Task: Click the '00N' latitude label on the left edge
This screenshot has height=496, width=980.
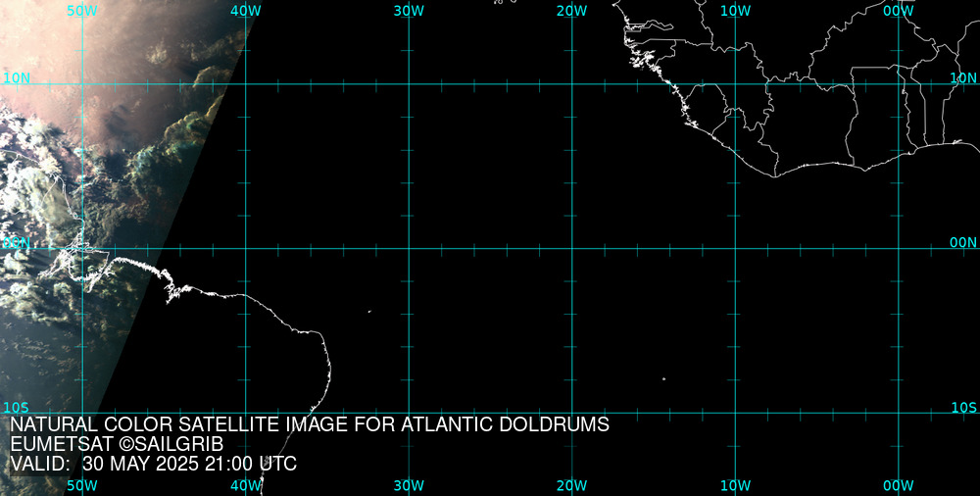Action: click(x=17, y=243)
